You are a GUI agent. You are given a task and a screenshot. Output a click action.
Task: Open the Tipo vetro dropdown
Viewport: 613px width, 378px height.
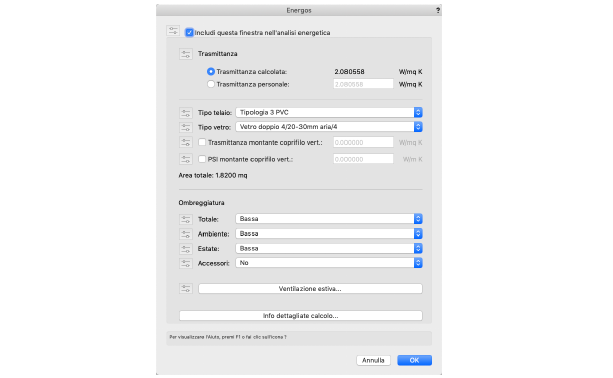[329, 127]
